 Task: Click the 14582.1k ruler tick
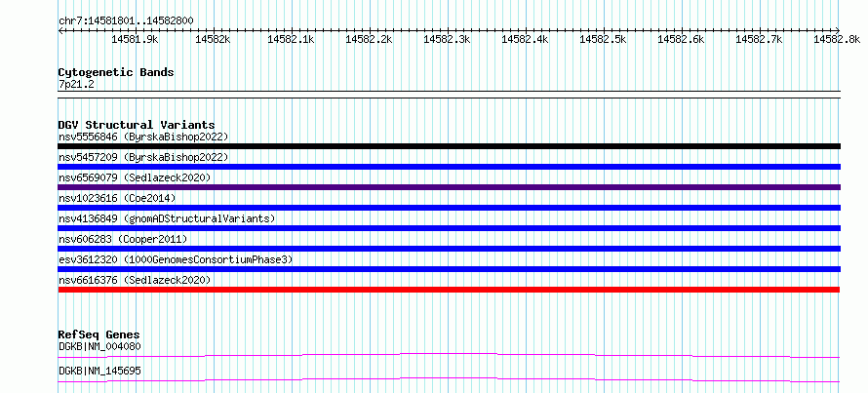(x=292, y=39)
